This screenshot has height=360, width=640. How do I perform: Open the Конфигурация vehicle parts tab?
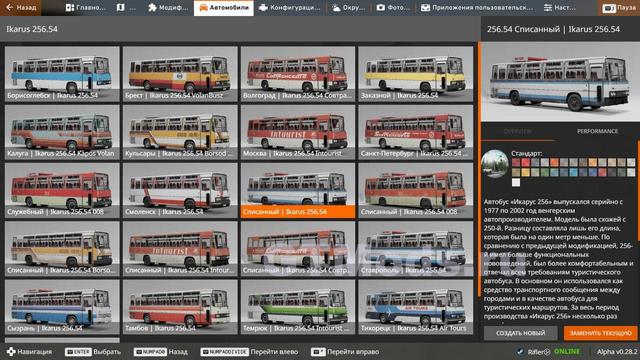click(290, 8)
